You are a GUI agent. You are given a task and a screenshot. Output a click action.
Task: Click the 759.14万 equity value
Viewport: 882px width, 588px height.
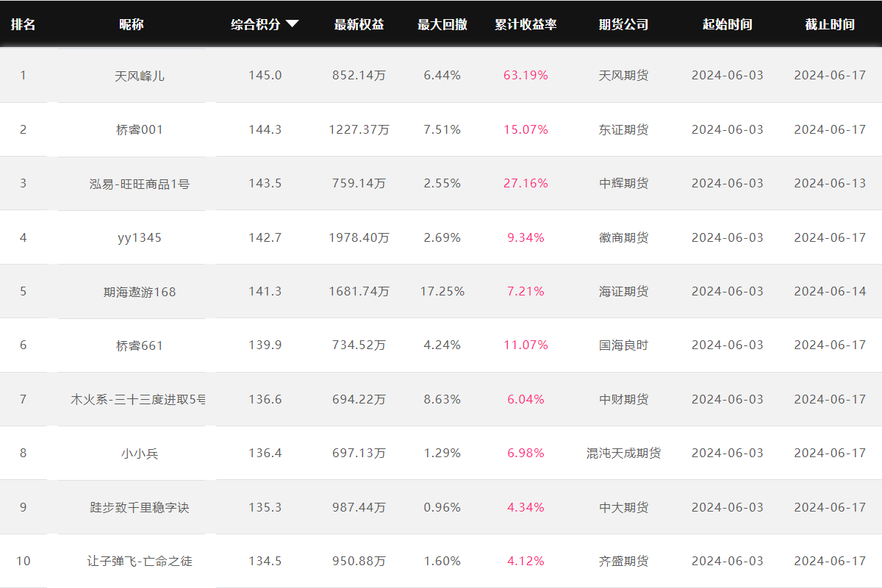pyautogui.click(x=359, y=183)
